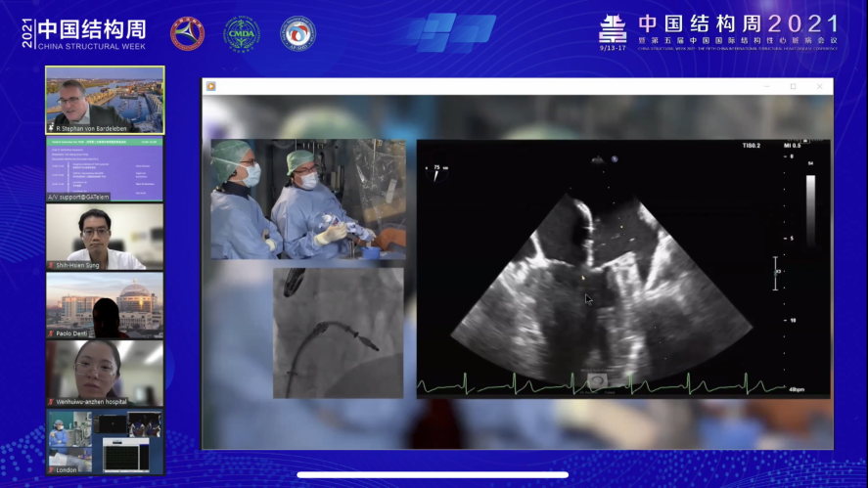Click the muted mic icon beside Shih-Hsien Sung
This screenshot has width=868, height=488.
pyautogui.click(x=51, y=266)
